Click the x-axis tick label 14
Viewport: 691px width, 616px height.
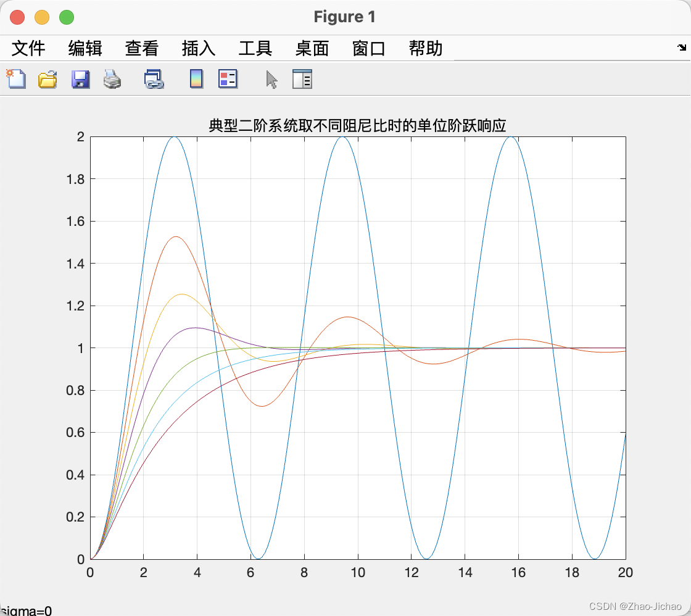(465, 573)
